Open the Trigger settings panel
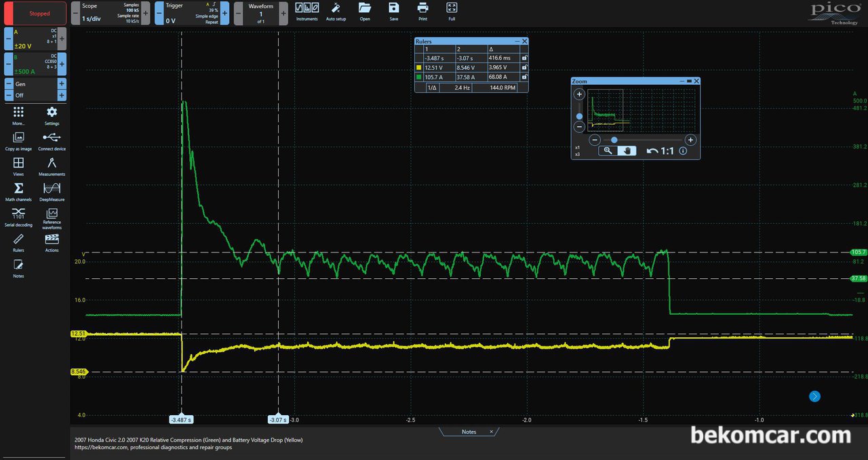The width and height of the screenshot is (868, 460). coord(192,13)
